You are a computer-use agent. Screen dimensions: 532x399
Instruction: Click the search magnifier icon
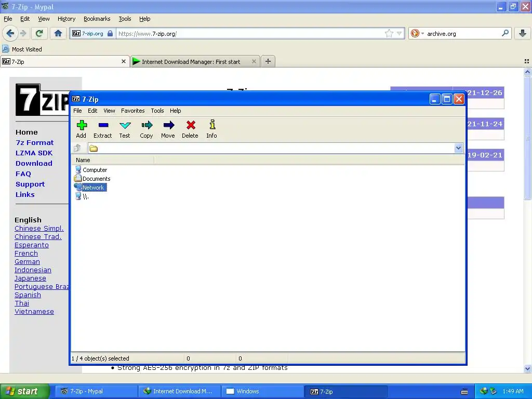click(x=505, y=33)
